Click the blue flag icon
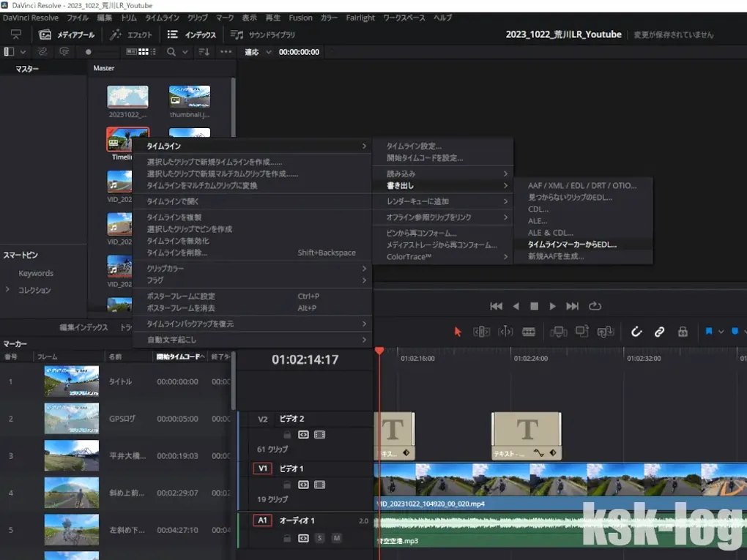The image size is (747, 560). [709, 332]
